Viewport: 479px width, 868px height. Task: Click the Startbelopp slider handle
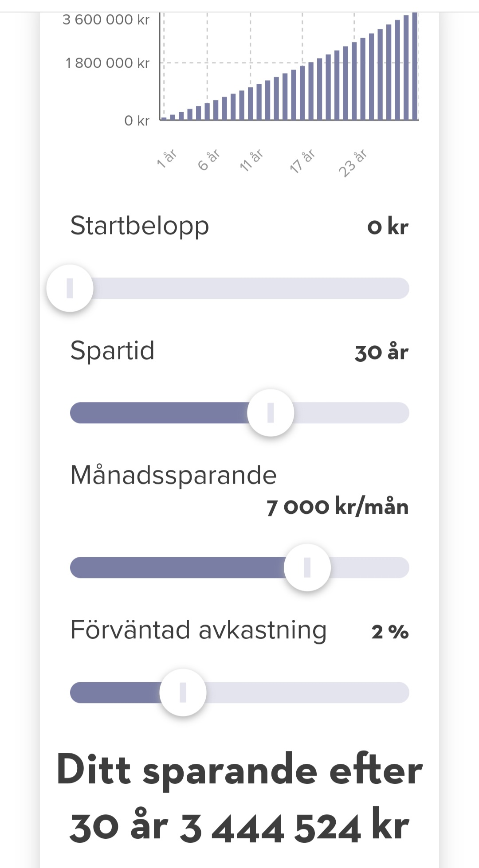(x=70, y=288)
